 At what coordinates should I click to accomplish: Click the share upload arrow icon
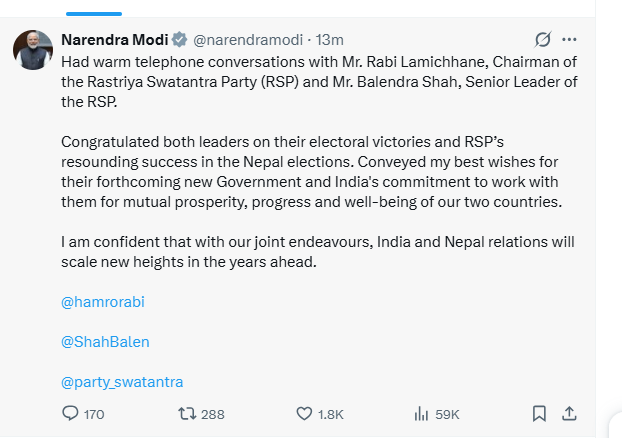pyautogui.click(x=569, y=413)
